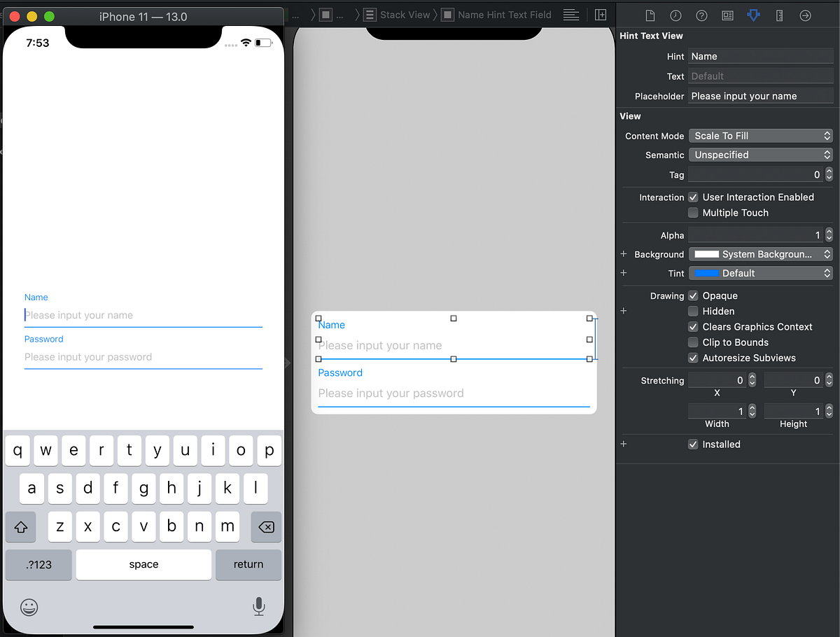Click the plus button beside Tint
This screenshot has height=637, width=840.
[x=623, y=273]
